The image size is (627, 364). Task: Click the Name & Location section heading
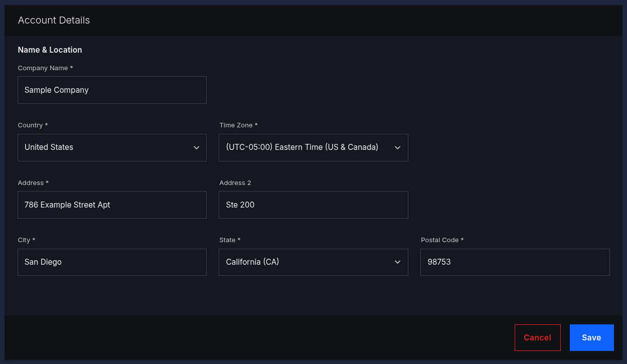pos(50,50)
